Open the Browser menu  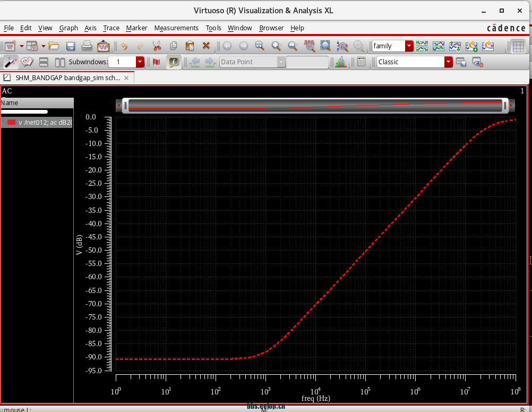(271, 28)
